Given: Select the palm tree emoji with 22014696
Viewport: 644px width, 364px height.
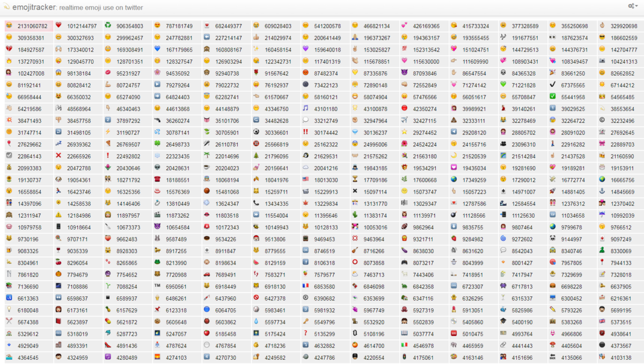Looking at the screenshot, I should coord(207,155).
